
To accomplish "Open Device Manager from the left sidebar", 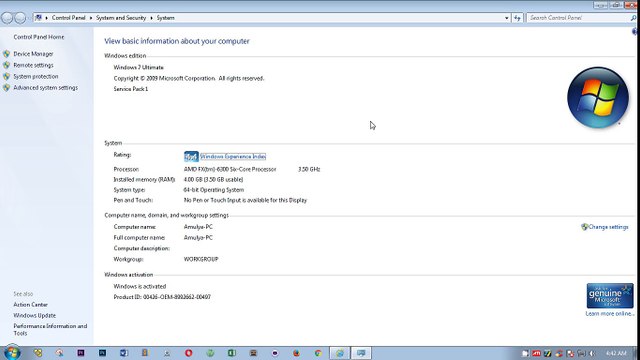I will (x=33, y=54).
